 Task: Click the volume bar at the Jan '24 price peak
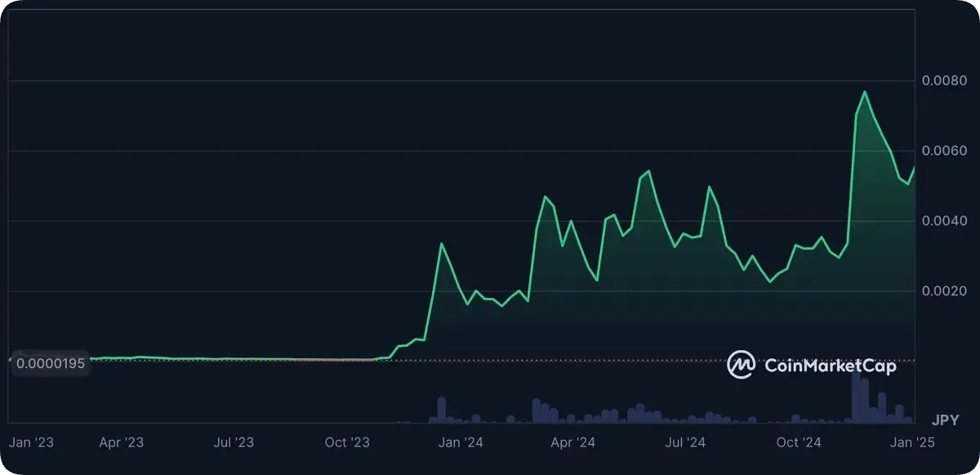pos(442,410)
